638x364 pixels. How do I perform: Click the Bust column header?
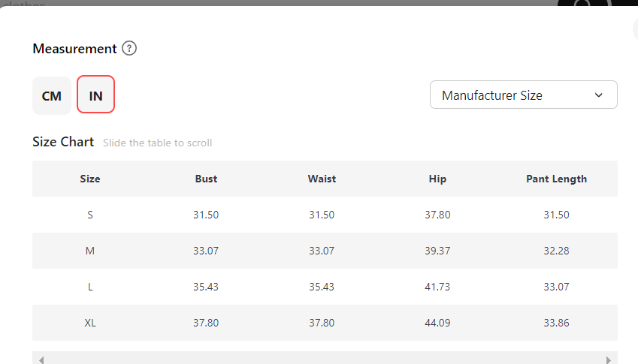pyautogui.click(x=206, y=179)
